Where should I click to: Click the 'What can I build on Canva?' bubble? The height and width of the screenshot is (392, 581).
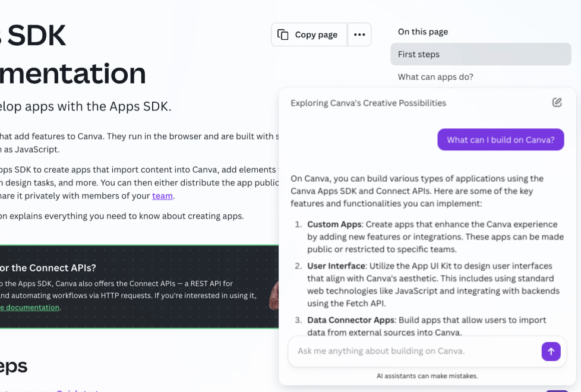(x=500, y=140)
